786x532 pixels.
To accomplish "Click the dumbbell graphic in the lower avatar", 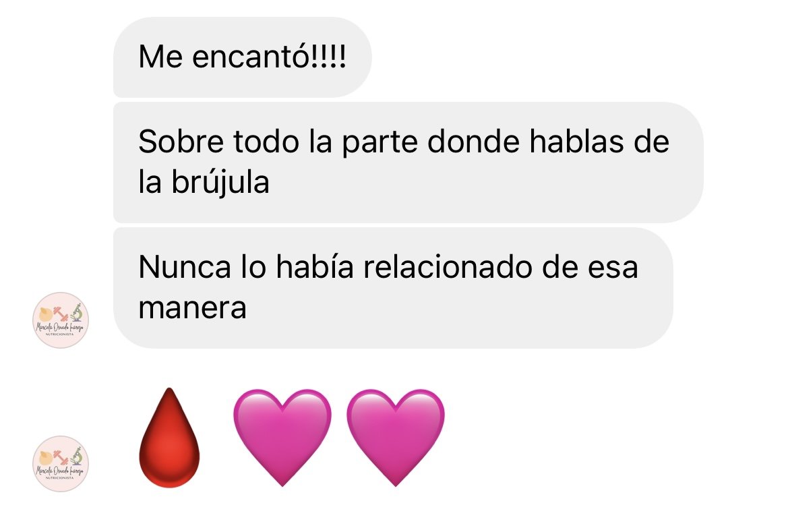I will coord(61,457).
